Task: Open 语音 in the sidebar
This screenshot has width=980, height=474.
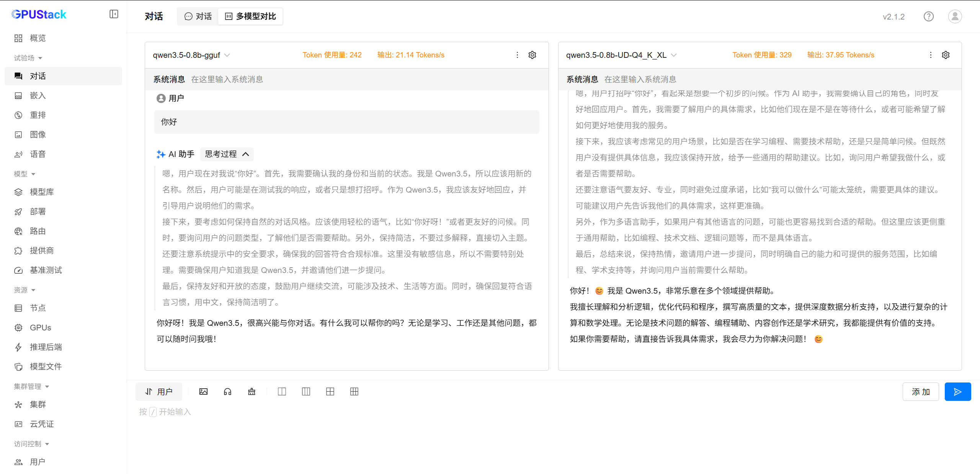Action: pyautogui.click(x=63, y=154)
